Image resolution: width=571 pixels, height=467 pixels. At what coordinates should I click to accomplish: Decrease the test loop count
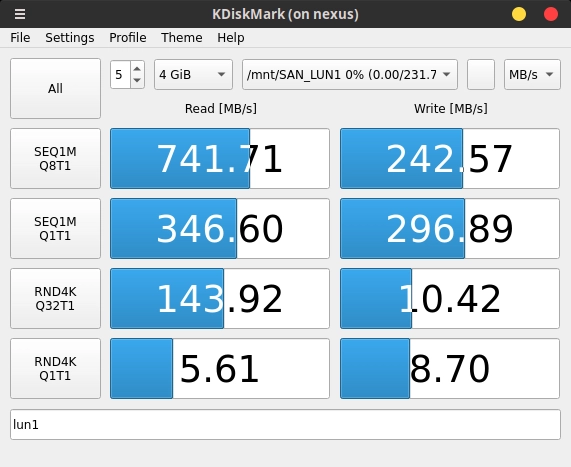(x=137, y=80)
